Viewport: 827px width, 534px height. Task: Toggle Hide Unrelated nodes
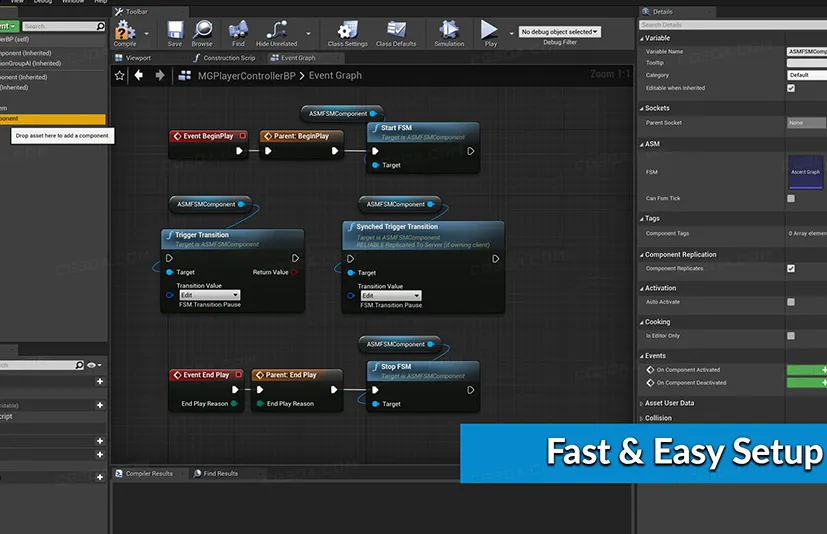[276, 33]
